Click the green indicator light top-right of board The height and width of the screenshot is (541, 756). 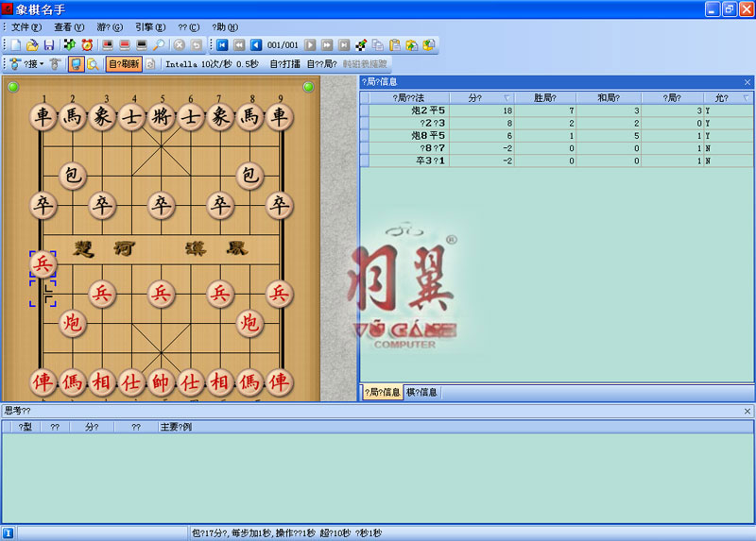309,87
